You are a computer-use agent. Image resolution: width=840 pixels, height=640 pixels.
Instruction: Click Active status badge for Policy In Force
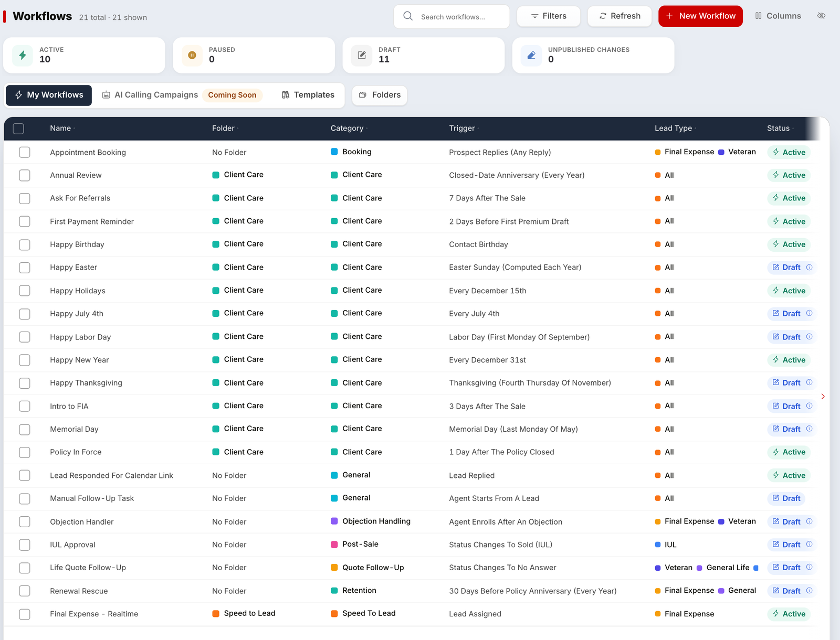(789, 452)
